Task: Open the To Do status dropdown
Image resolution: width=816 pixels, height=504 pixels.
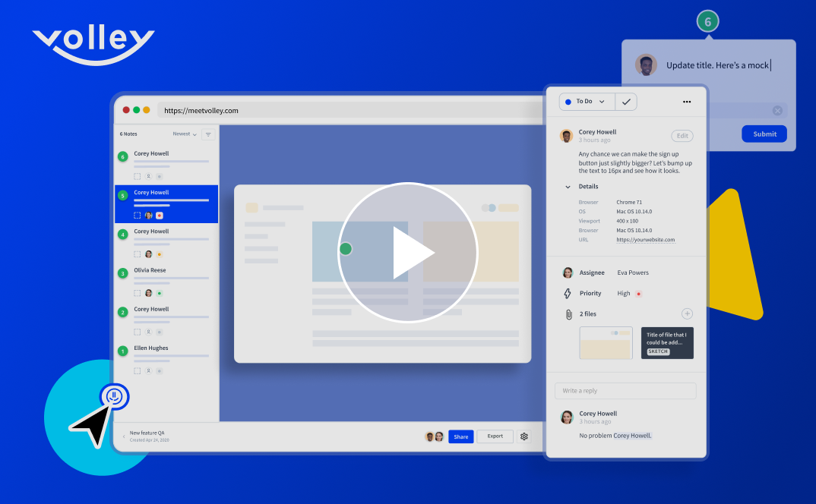Action: pyautogui.click(x=587, y=102)
